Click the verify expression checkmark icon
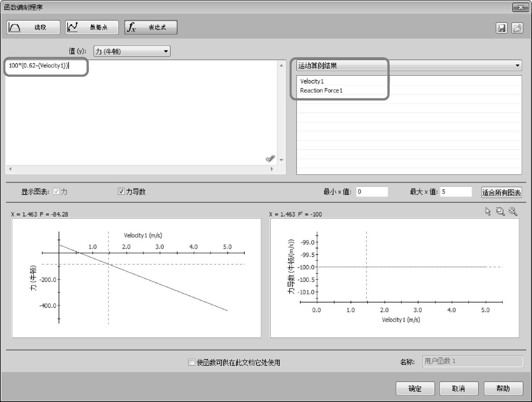532x402 pixels. (x=270, y=159)
